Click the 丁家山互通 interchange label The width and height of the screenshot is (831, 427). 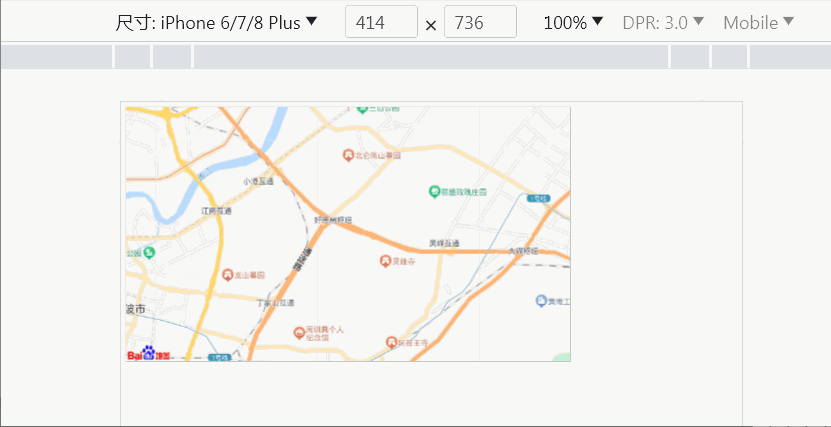pos(276,304)
